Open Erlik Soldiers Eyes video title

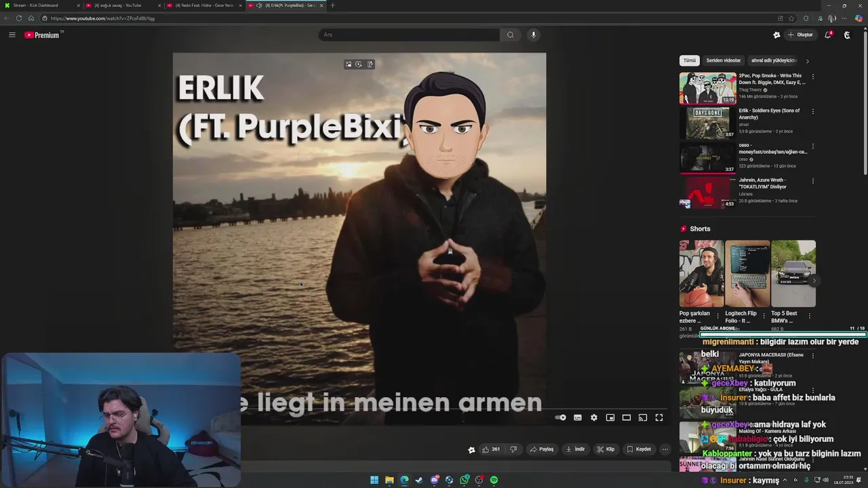pyautogui.click(x=770, y=113)
